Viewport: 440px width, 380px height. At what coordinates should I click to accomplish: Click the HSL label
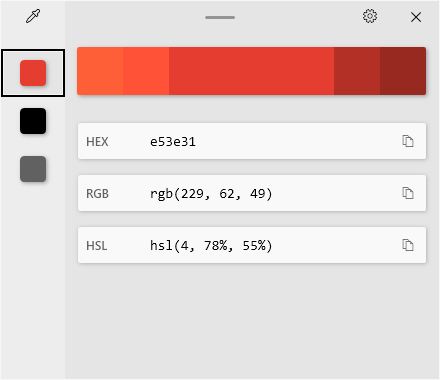[x=97, y=246]
